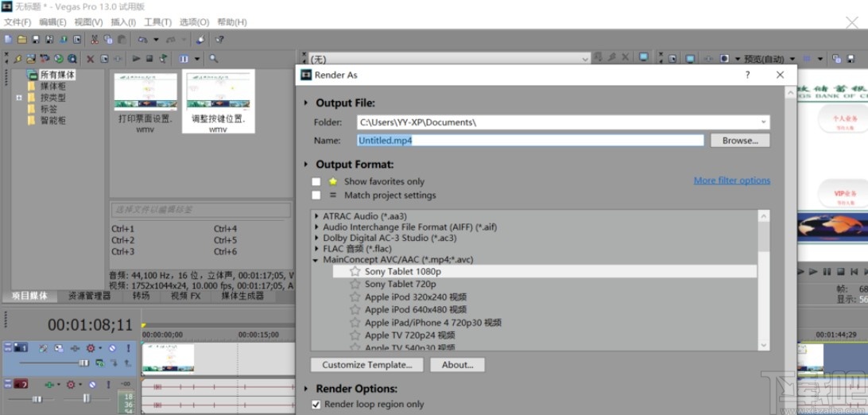The image size is (868, 415).
Task: Open the 帮助(H) menu
Action: (x=232, y=22)
